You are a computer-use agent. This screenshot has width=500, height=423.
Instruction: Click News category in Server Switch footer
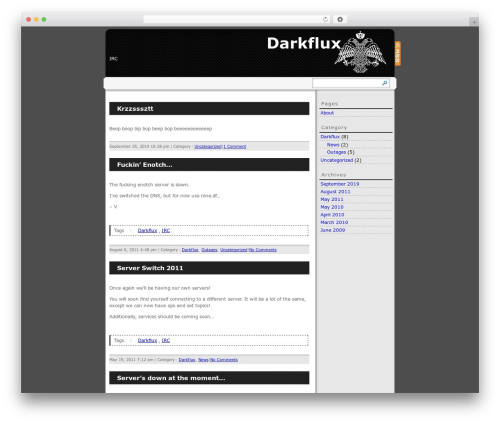click(x=203, y=360)
